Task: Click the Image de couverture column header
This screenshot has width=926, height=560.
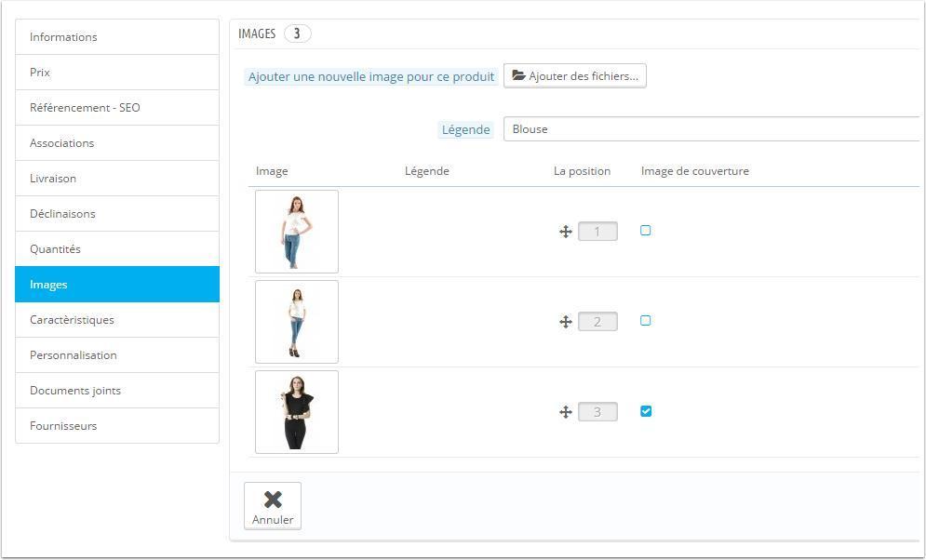Action: click(695, 171)
